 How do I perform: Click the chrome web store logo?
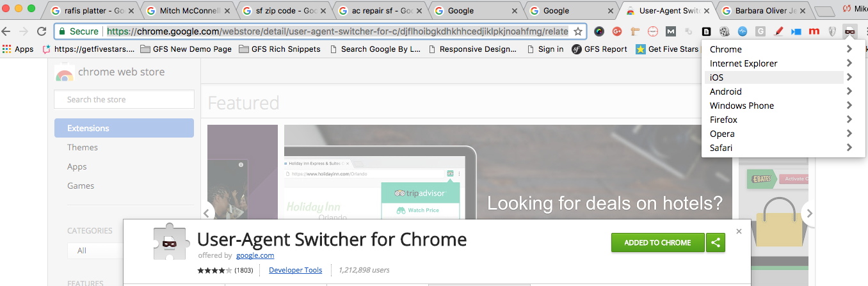(x=109, y=72)
